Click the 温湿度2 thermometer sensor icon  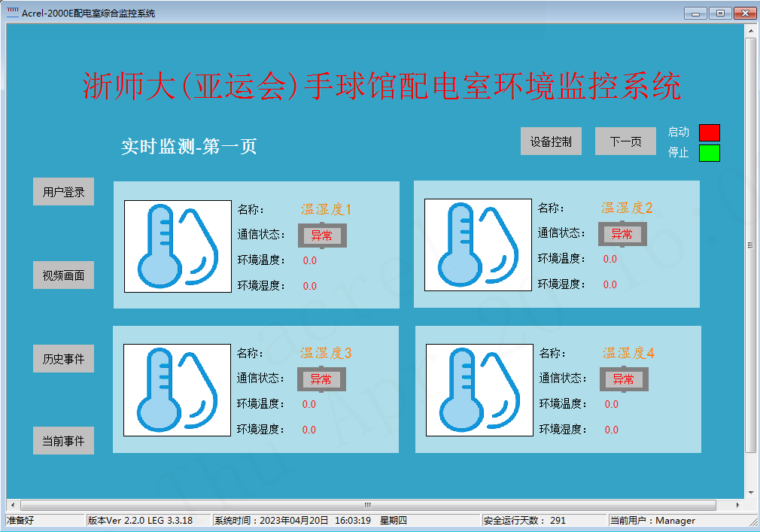pos(478,245)
